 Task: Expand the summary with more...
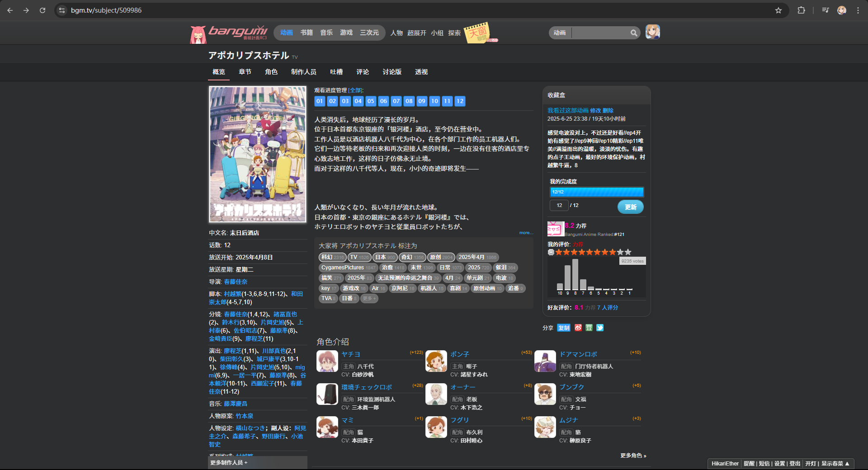pyautogui.click(x=526, y=233)
